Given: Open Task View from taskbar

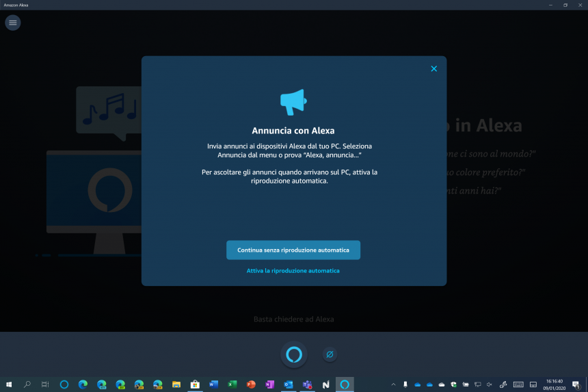Looking at the screenshot, I should click(x=45, y=384).
